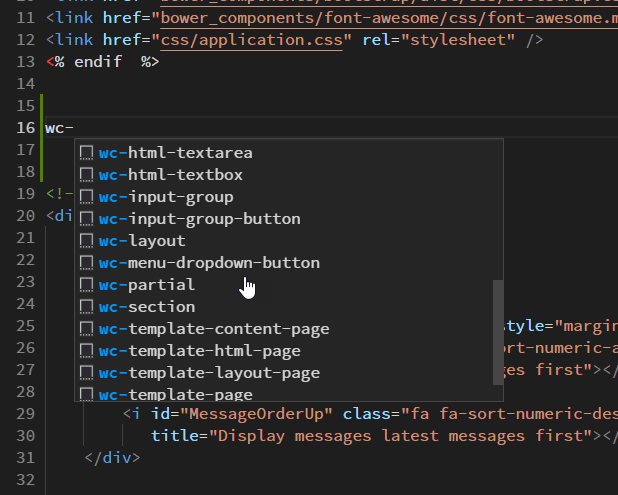Click snippet icon beside wc-template-html-page
618x495 pixels.
[x=86, y=351]
